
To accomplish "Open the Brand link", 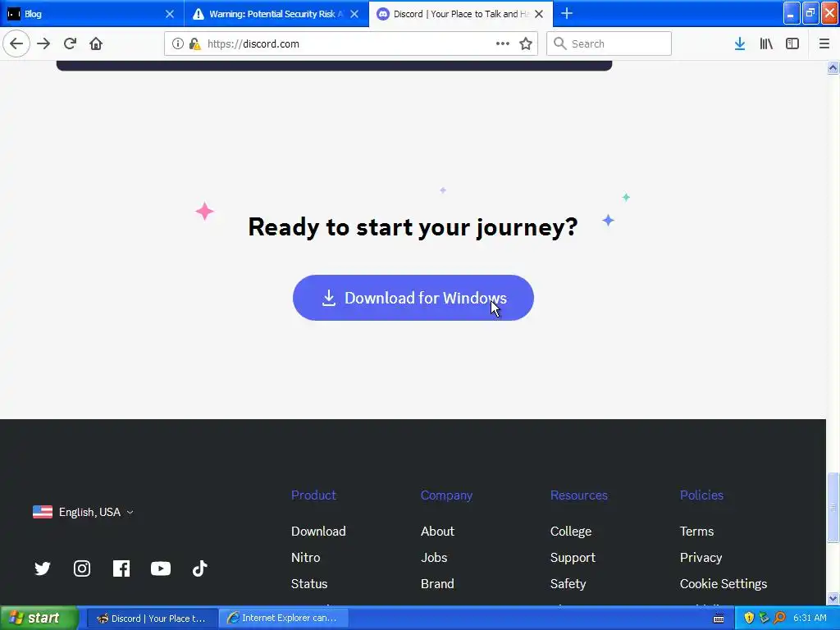I will 437,584.
